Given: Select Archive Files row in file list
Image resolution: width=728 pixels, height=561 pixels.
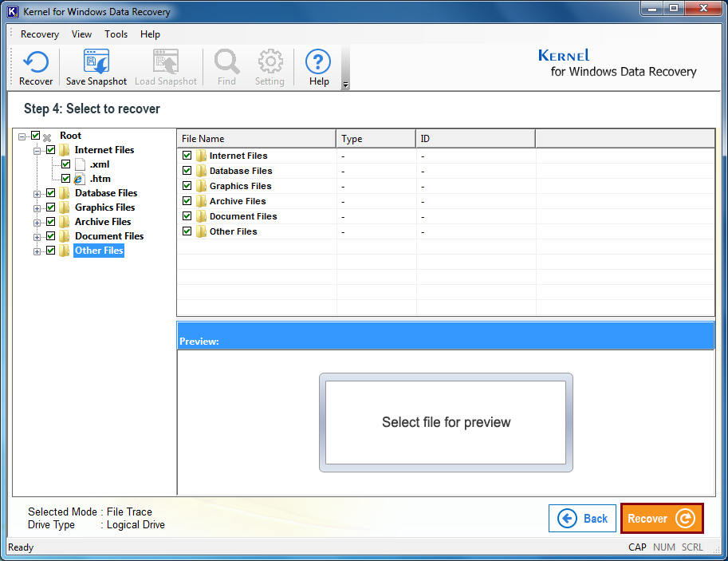Looking at the screenshot, I should pyautogui.click(x=446, y=201).
